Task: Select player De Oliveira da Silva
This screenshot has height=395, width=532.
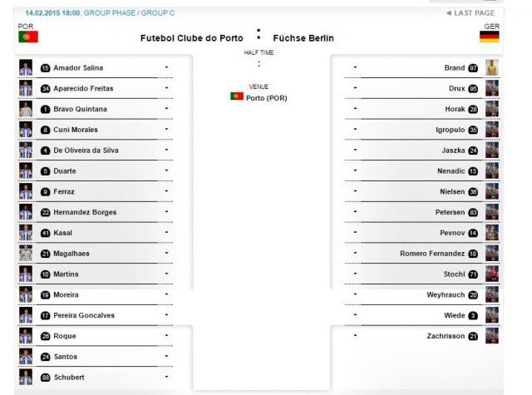Action: point(86,151)
